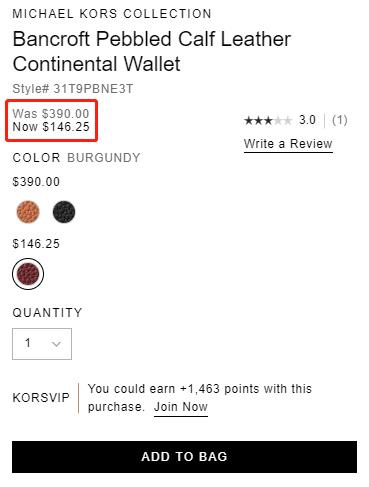Click the Michael Kors Collection brand text
The image size is (369, 487).
point(112,14)
